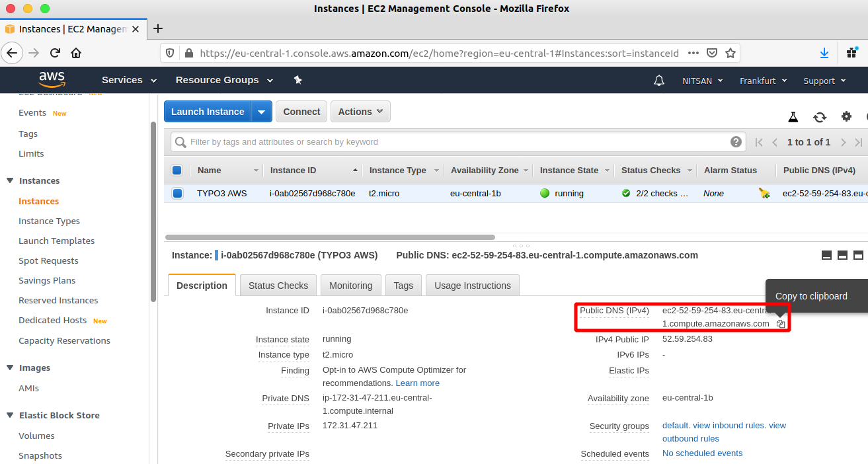
Task: Click No scheduled events link
Action: 702,453
